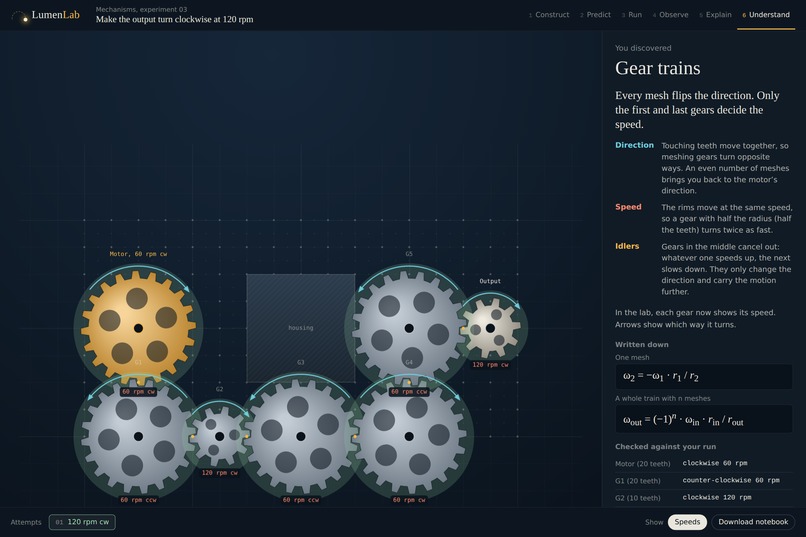The width and height of the screenshot is (806, 537).
Task: Click the "120 rpm cw" label under the Output gear
Action: coord(490,364)
